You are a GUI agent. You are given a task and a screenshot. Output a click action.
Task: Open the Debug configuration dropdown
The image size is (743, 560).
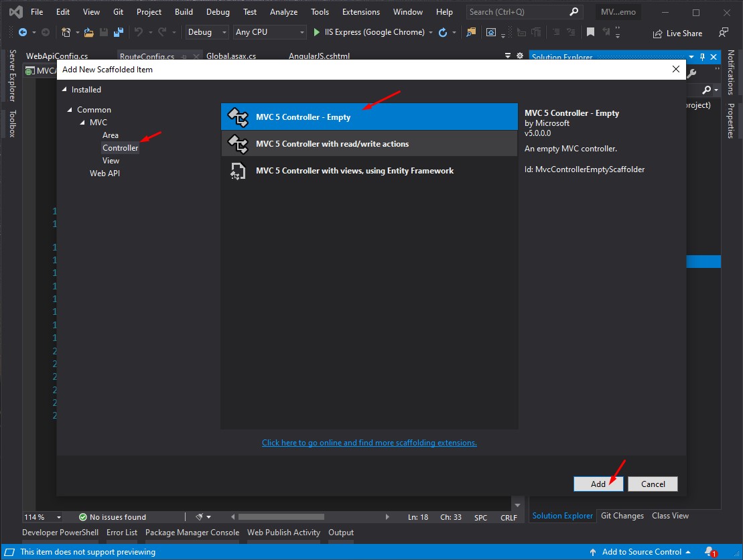coord(207,32)
